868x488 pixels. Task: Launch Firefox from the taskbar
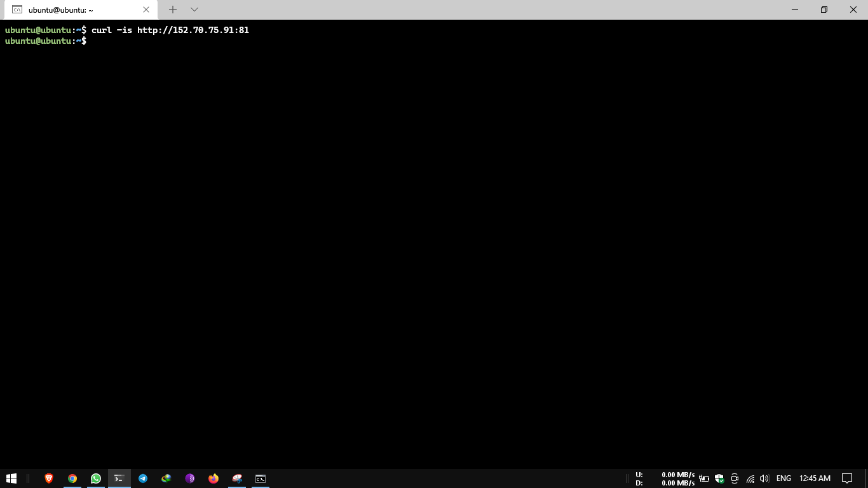213,478
